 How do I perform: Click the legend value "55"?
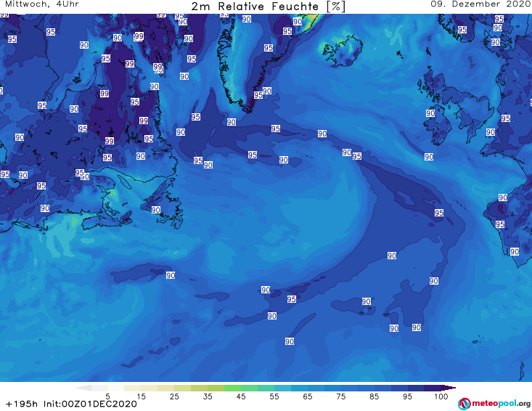click(x=274, y=396)
